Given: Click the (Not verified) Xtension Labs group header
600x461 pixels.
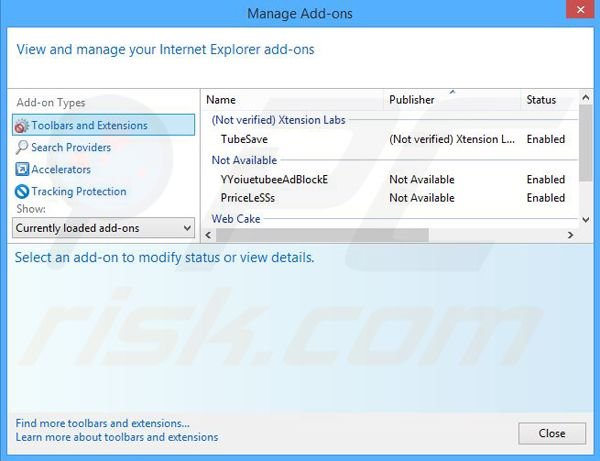Looking at the screenshot, I should pos(278,120).
